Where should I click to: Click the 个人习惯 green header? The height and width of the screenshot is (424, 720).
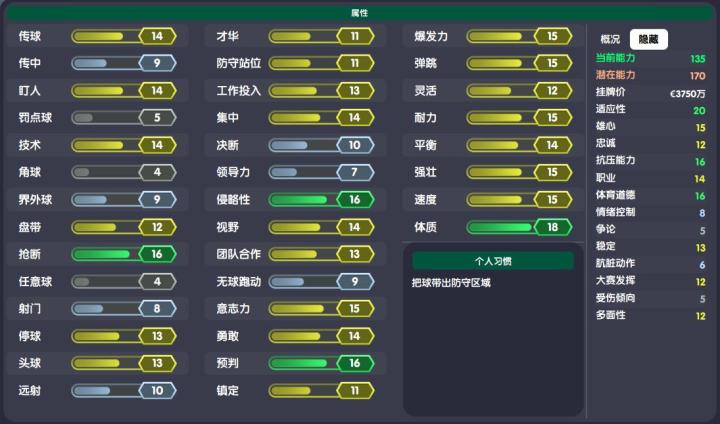tap(492, 260)
